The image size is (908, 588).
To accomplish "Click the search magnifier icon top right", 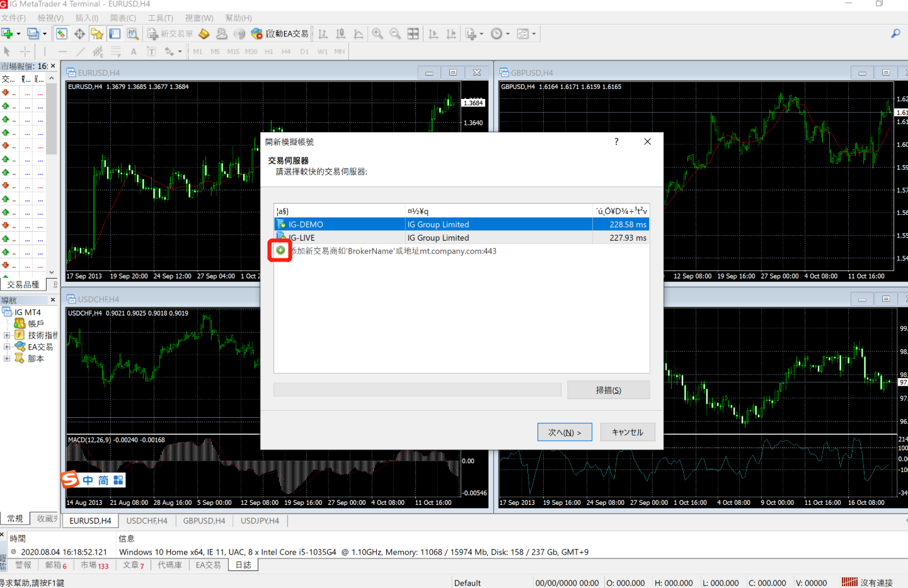I will pos(895,33).
